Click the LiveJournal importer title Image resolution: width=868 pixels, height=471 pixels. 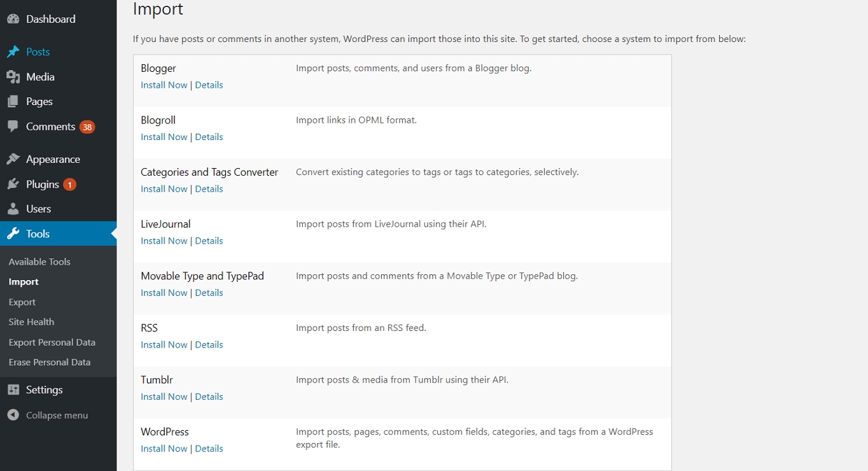165,224
